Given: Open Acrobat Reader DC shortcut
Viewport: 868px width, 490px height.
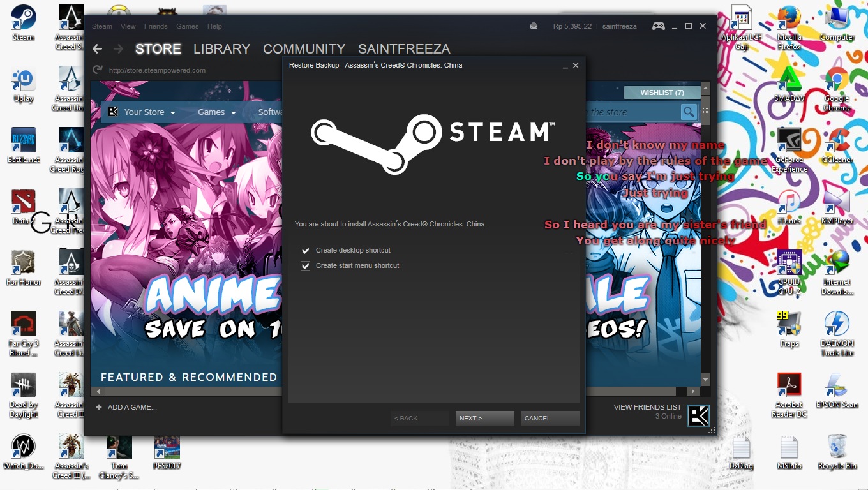Looking at the screenshot, I should click(x=789, y=395).
